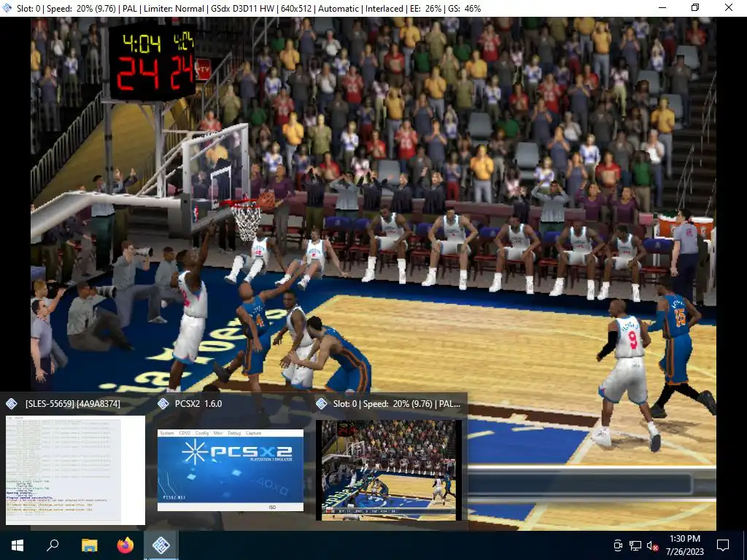
Task: Click the PCSX2 1.6.0 preview title
Action: tap(198, 404)
